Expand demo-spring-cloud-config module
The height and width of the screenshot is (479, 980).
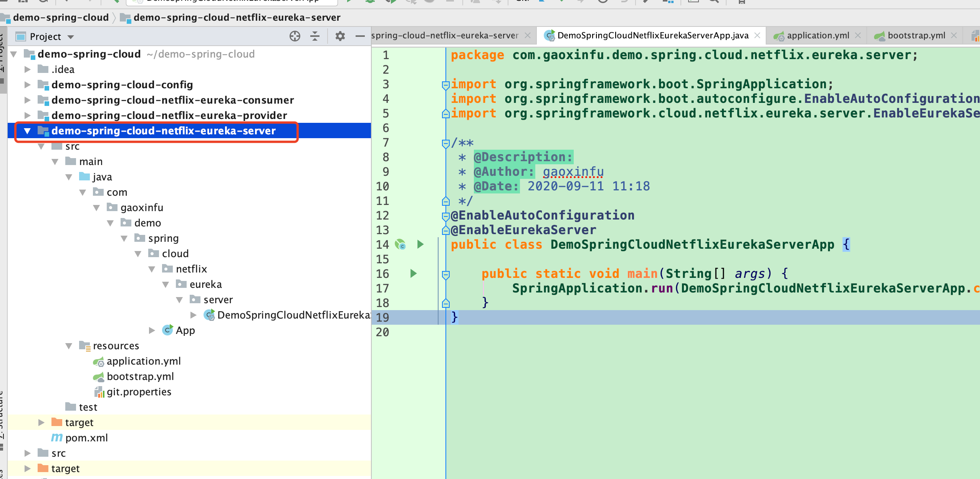click(x=27, y=85)
